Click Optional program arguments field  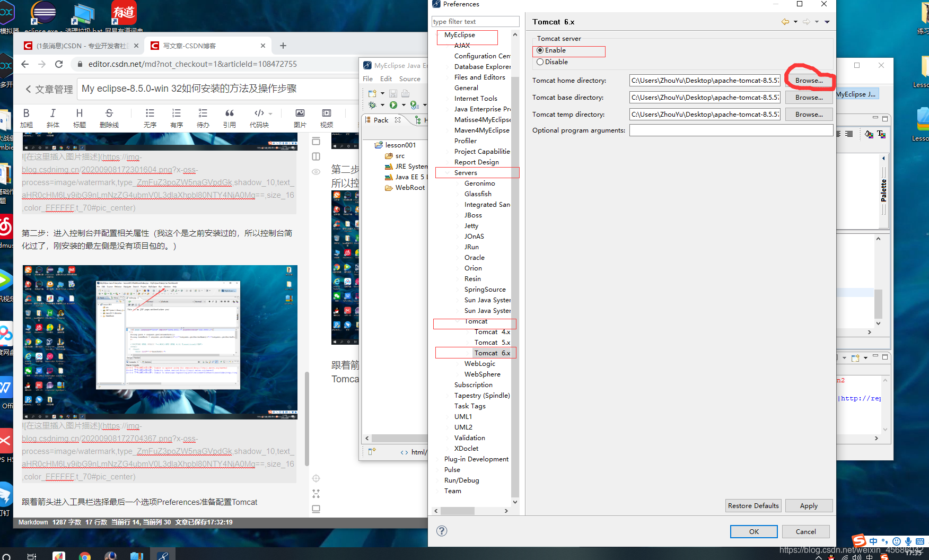[x=731, y=130]
